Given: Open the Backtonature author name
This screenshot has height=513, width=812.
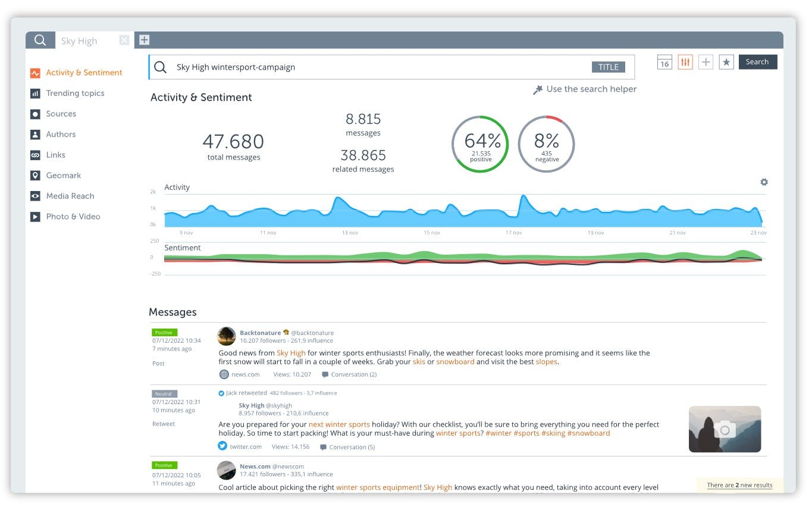Looking at the screenshot, I should pyautogui.click(x=260, y=333).
